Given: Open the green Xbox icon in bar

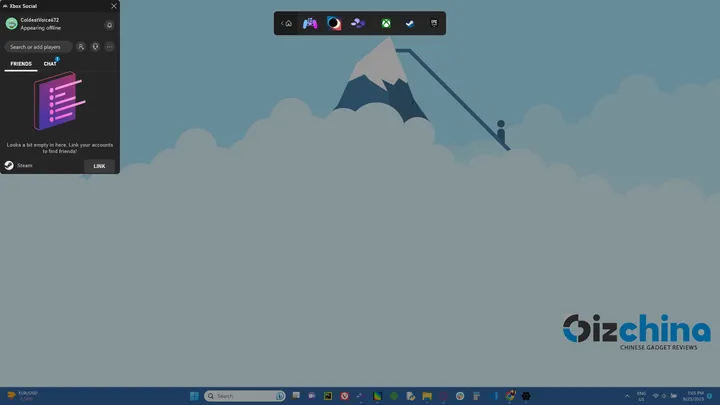Looking at the screenshot, I should 385,23.
